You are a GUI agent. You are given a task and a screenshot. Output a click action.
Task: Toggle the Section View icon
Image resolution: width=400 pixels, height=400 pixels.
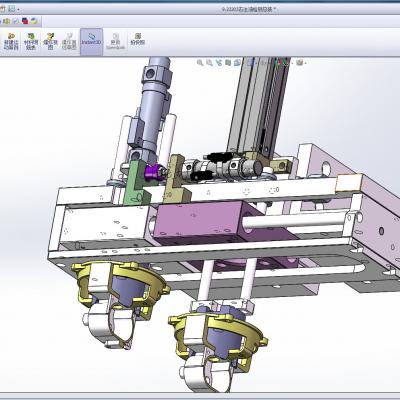click(x=228, y=62)
